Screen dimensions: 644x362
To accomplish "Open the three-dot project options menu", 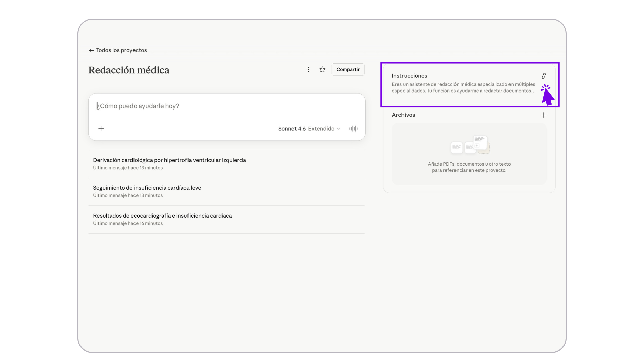I will 309,69.
